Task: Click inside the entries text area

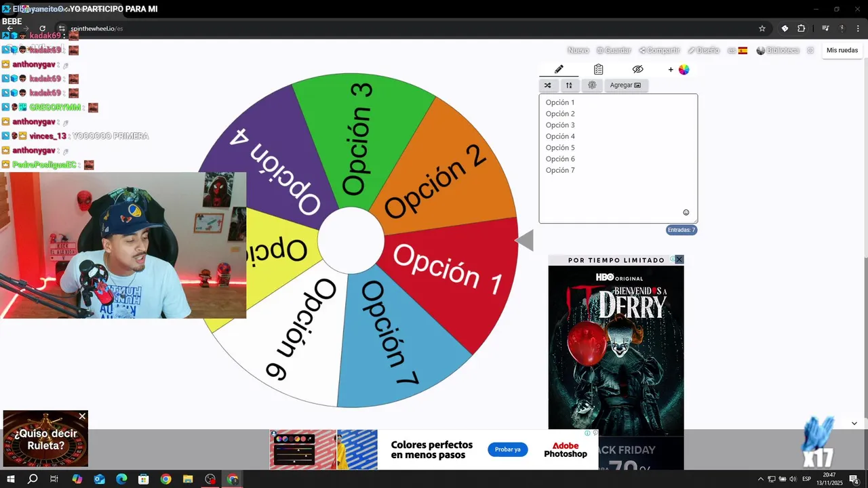Action: coord(618,158)
